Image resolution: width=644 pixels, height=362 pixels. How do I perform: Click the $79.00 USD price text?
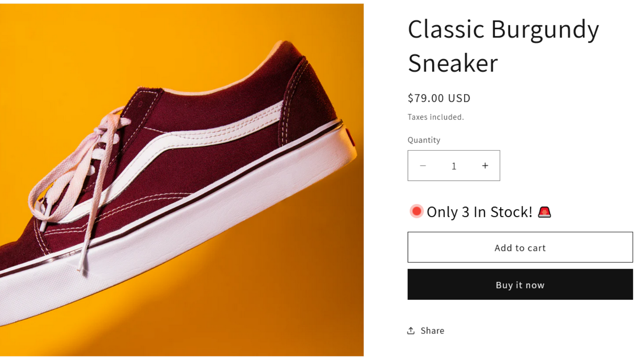pyautogui.click(x=439, y=98)
